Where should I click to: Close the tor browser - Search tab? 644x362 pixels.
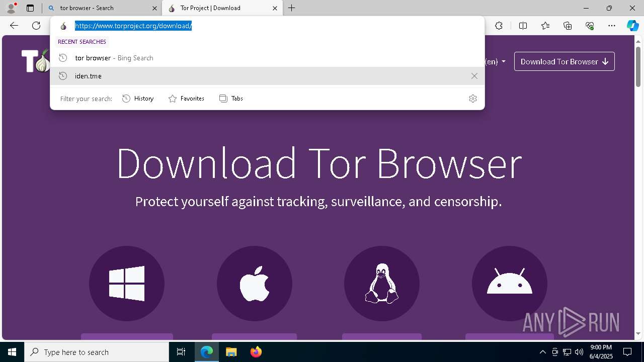(154, 8)
